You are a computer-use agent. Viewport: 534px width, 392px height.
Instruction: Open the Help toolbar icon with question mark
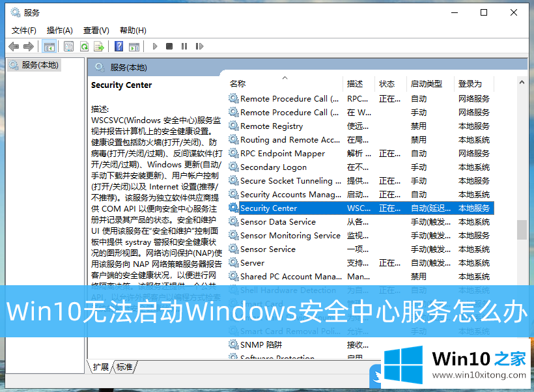click(119, 46)
